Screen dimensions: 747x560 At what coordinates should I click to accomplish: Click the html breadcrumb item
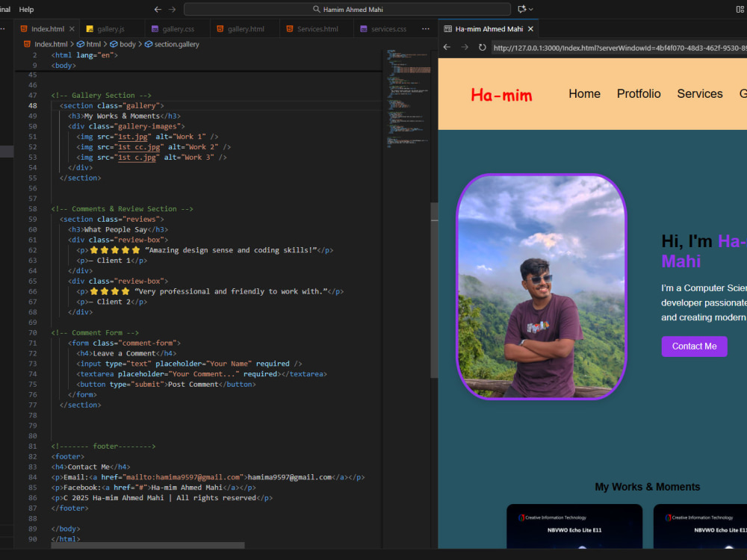pyautogui.click(x=89, y=44)
